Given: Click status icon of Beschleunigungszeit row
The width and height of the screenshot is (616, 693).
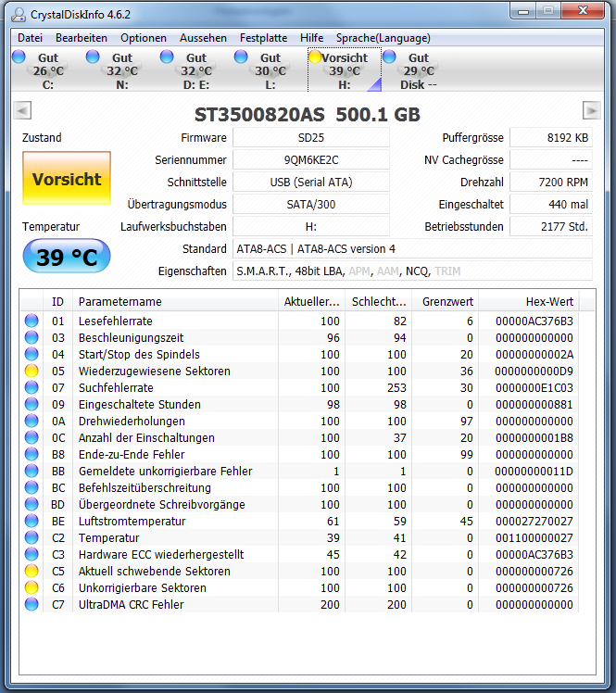Looking at the screenshot, I should click(31, 337).
